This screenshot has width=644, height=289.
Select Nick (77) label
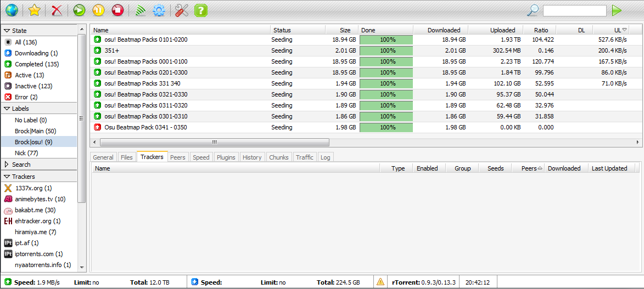pyautogui.click(x=38, y=153)
